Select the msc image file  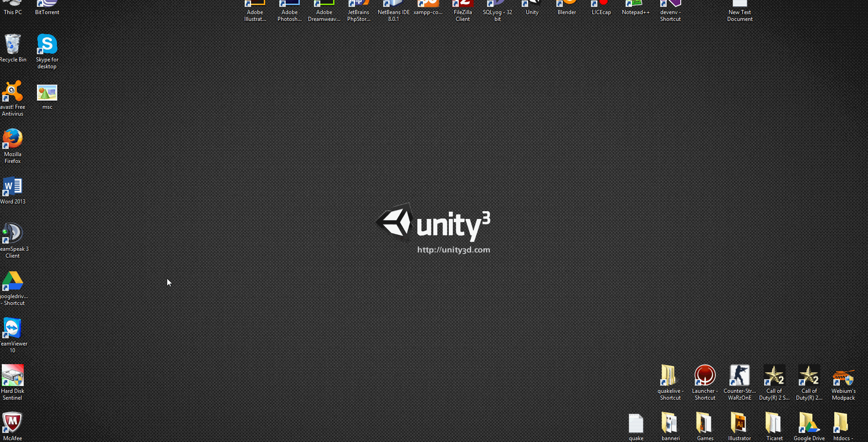click(x=47, y=97)
